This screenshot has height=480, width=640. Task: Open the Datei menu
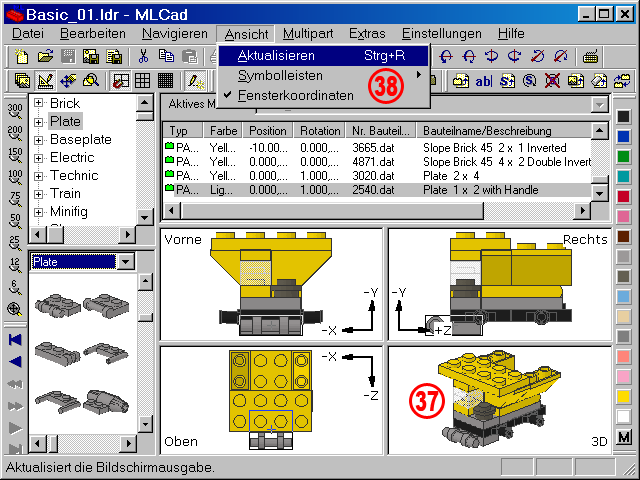pos(28,33)
